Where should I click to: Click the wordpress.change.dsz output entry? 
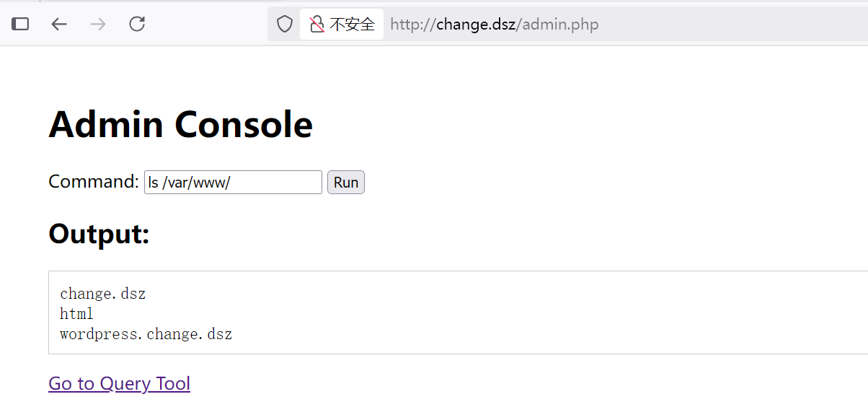(146, 334)
